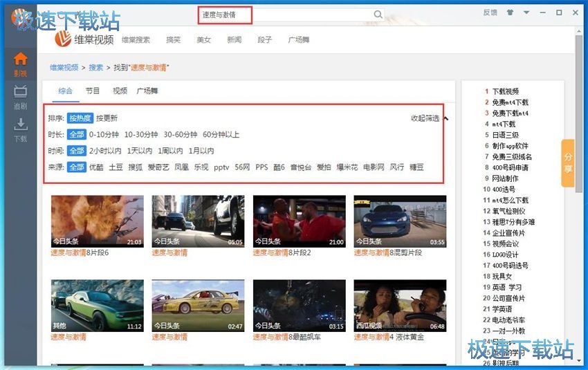Click the 速度与激情8片段2 title link
The height and width of the screenshot is (370, 588).
pos(282,252)
